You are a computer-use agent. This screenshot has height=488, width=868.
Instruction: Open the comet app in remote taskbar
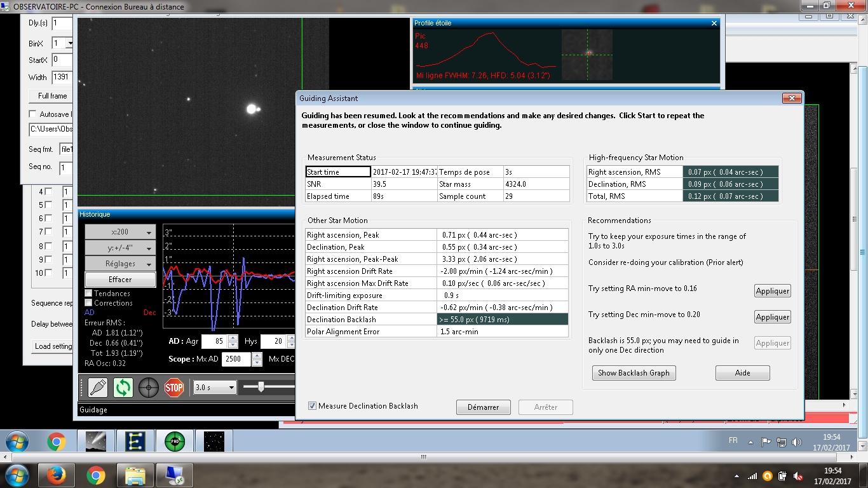coord(95,441)
